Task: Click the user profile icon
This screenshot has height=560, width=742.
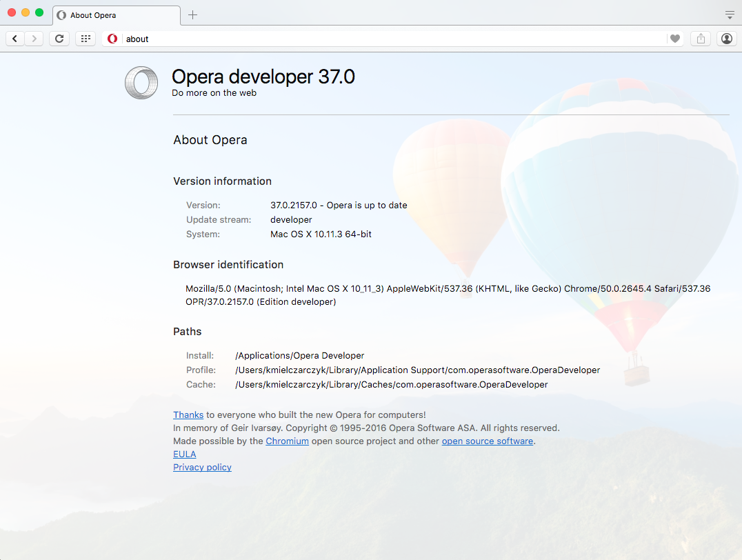Action: tap(726, 38)
